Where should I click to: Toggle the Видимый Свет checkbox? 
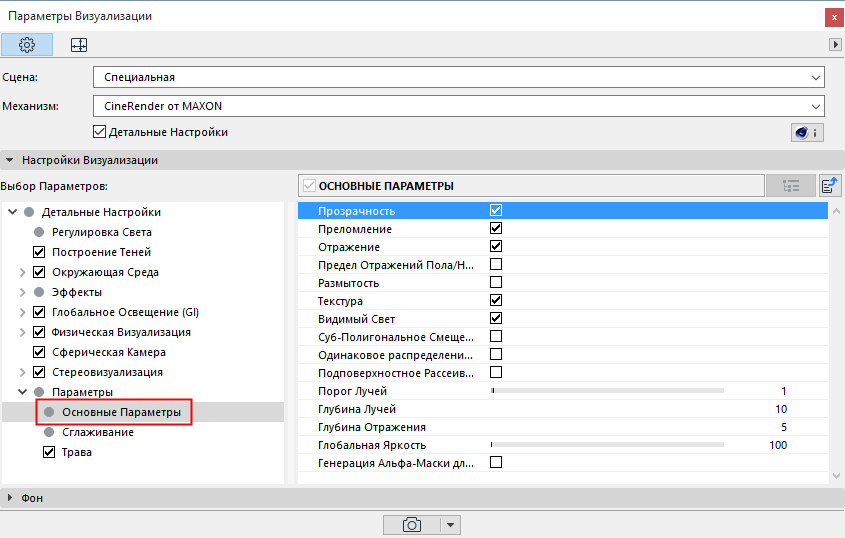pos(496,318)
